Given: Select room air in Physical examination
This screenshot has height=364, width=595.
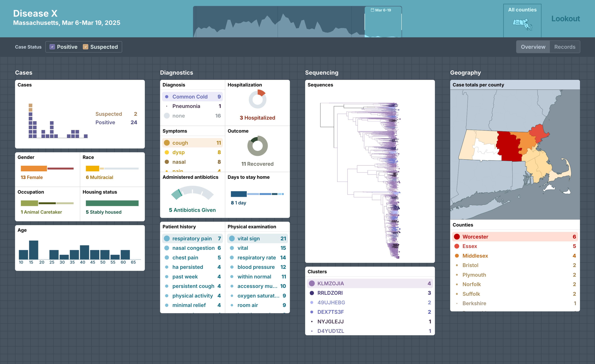Looking at the screenshot, I should click(x=257, y=305).
